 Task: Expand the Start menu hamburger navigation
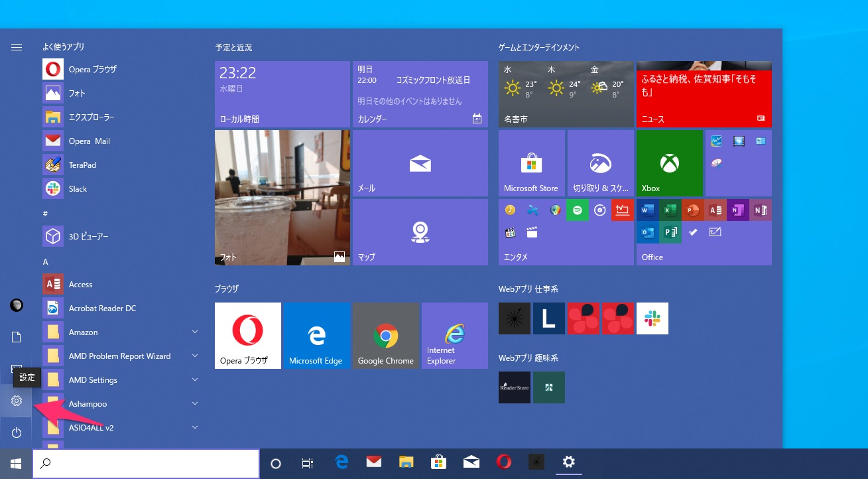pyautogui.click(x=17, y=47)
